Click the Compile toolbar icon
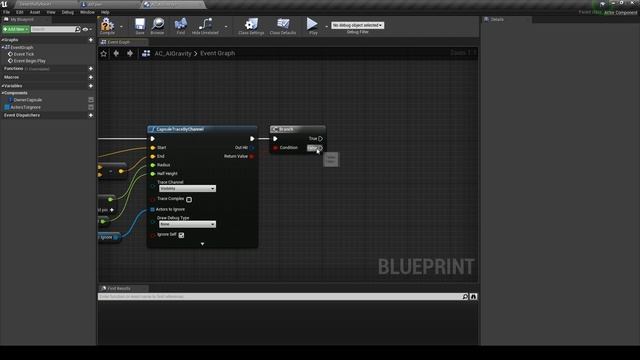 click(107, 24)
